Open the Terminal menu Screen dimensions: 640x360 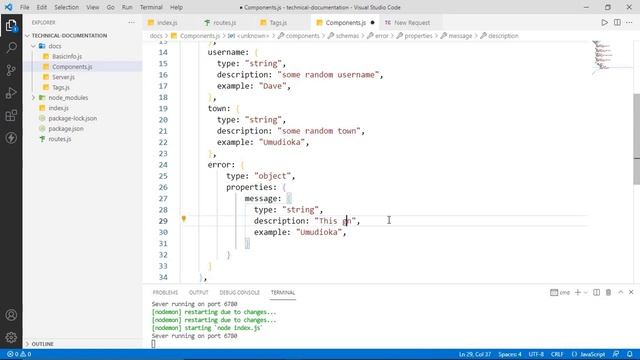[151, 7]
